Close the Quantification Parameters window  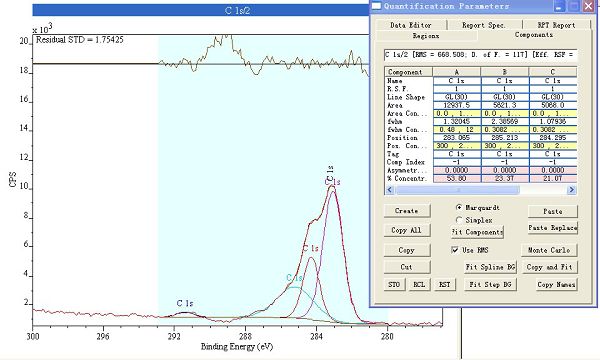coord(589,6)
